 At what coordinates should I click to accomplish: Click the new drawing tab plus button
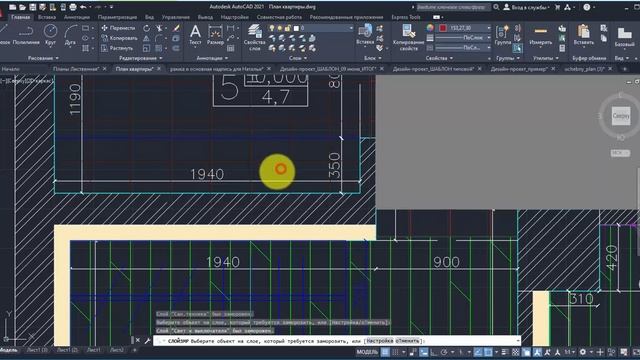(624, 69)
